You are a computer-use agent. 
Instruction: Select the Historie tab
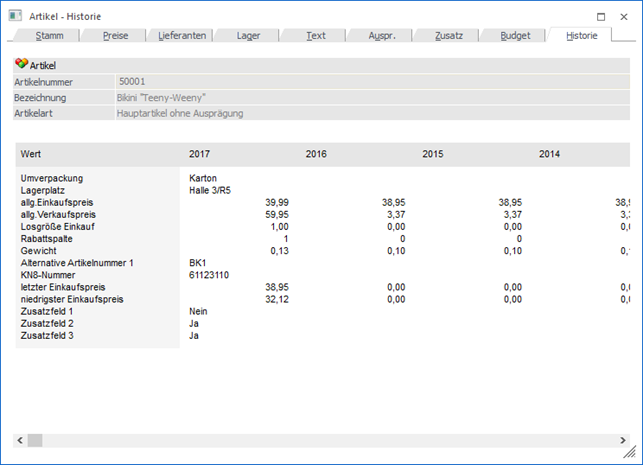tap(582, 35)
